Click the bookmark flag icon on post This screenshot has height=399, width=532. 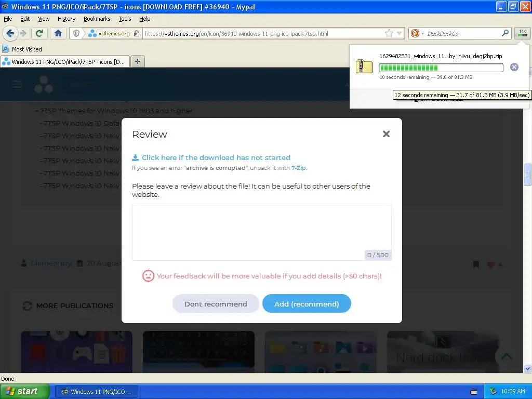[x=476, y=264]
